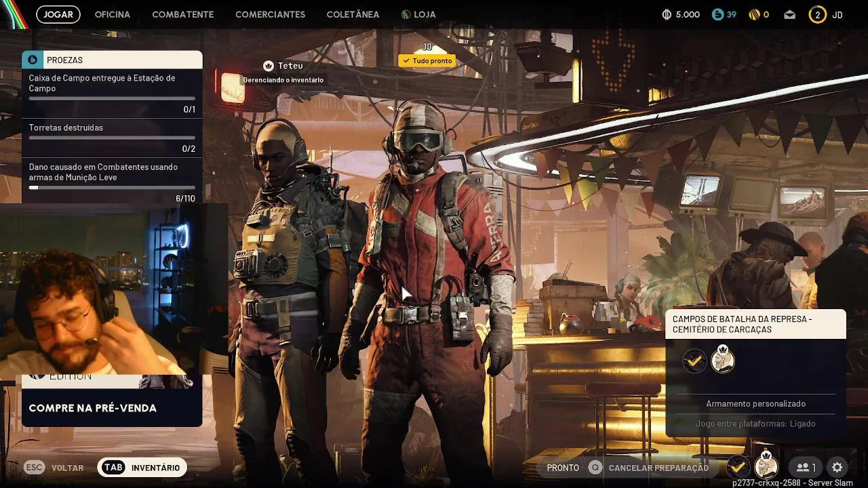Click the Torretas destruídas progress bar
868x488 pixels.
click(112, 138)
